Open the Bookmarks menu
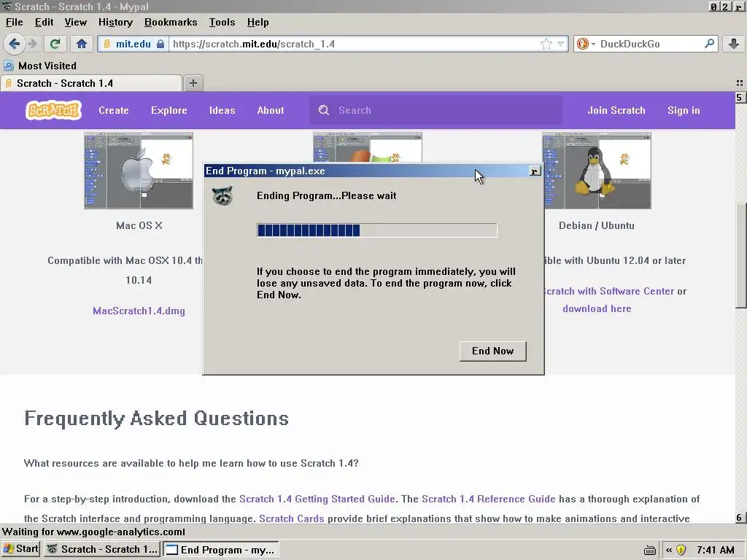 (x=171, y=23)
